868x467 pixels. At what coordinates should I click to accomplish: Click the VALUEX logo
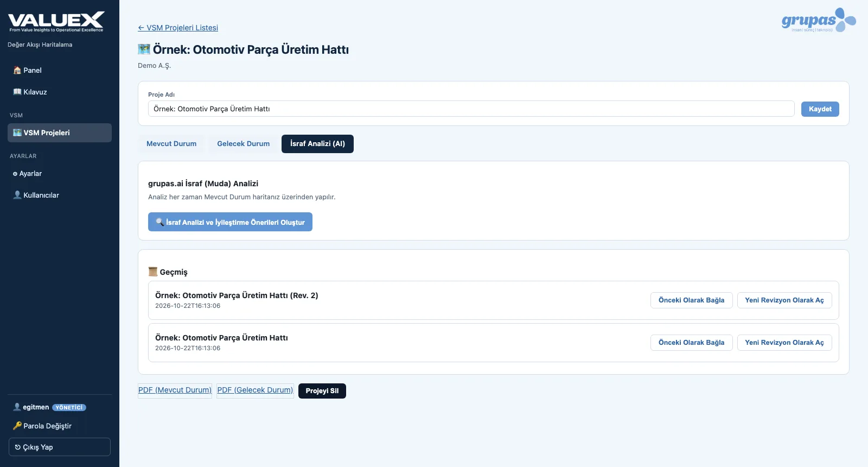click(x=56, y=22)
